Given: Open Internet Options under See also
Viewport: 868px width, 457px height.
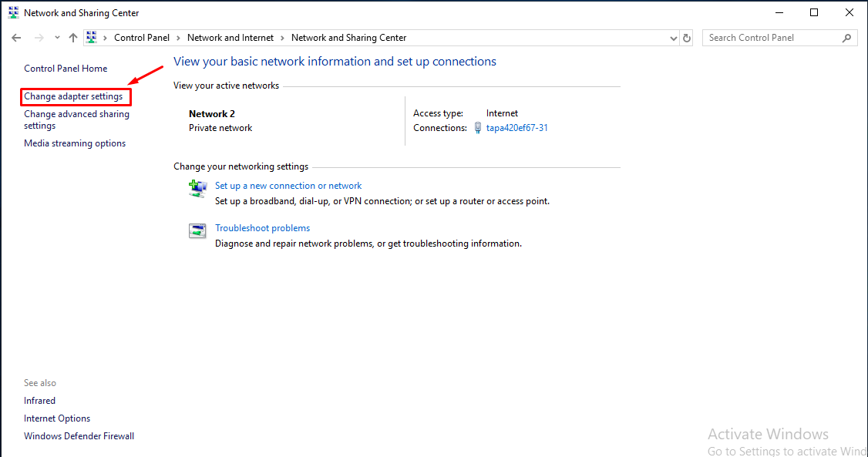Looking at the screenshot, I should pos(57,418).
